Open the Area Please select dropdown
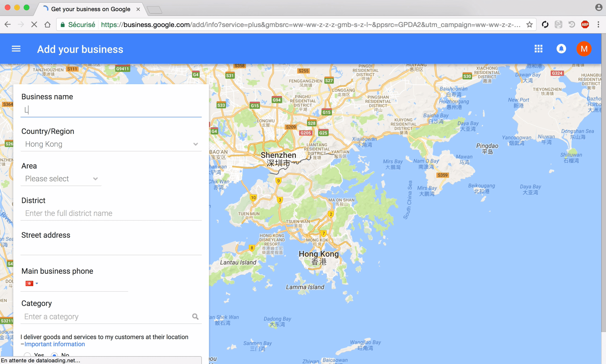 [61, 179]
